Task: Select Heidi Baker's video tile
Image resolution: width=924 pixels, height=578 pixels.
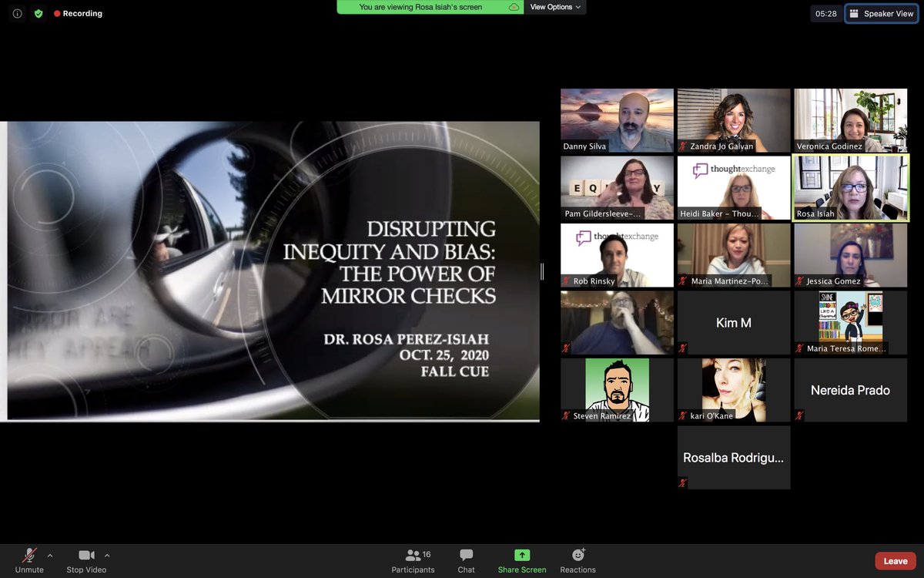Action: click(x=734, y=188)
